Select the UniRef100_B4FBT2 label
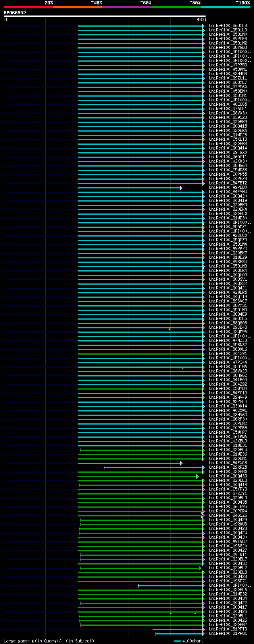 pos(228,183)
